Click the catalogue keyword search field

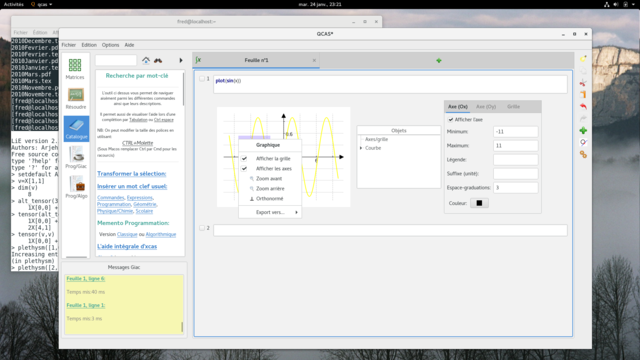(x=116, y=60)
